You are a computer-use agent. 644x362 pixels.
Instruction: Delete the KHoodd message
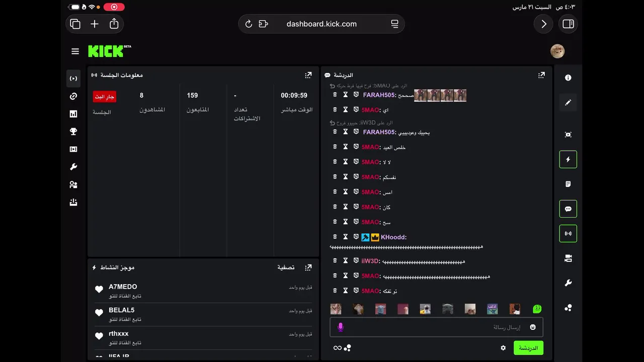[335, 237]
